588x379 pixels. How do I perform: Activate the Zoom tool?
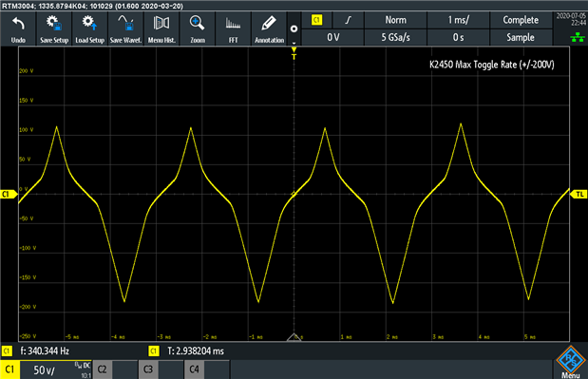[x=198, y=28]
